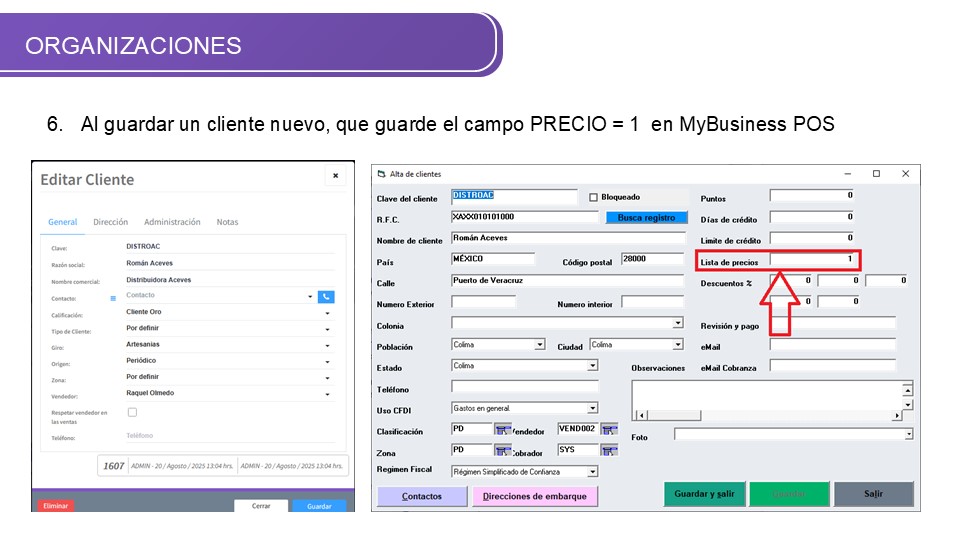Click the lookup icon next to Vendedor field

pos(609,429)
